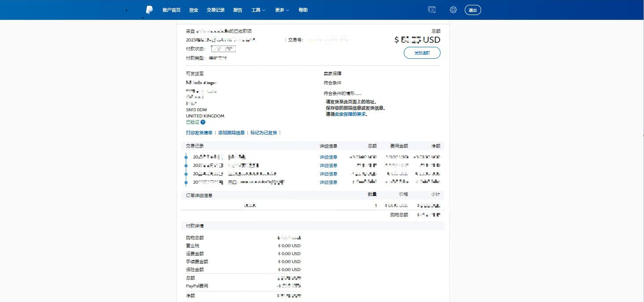Image resolution: width=644 pixels, height=302 pixels.
Task: Click the 标记为已发货 link
Action: [264, 133]
